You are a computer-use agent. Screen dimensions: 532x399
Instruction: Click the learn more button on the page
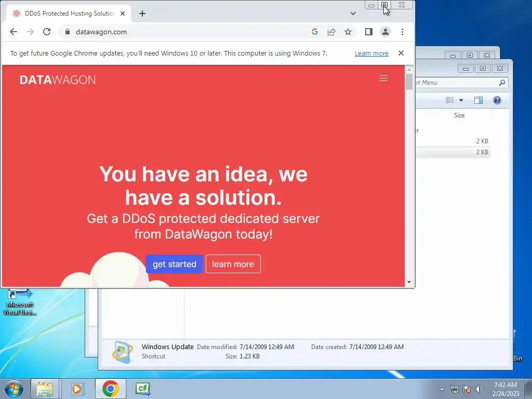point(233,264)
